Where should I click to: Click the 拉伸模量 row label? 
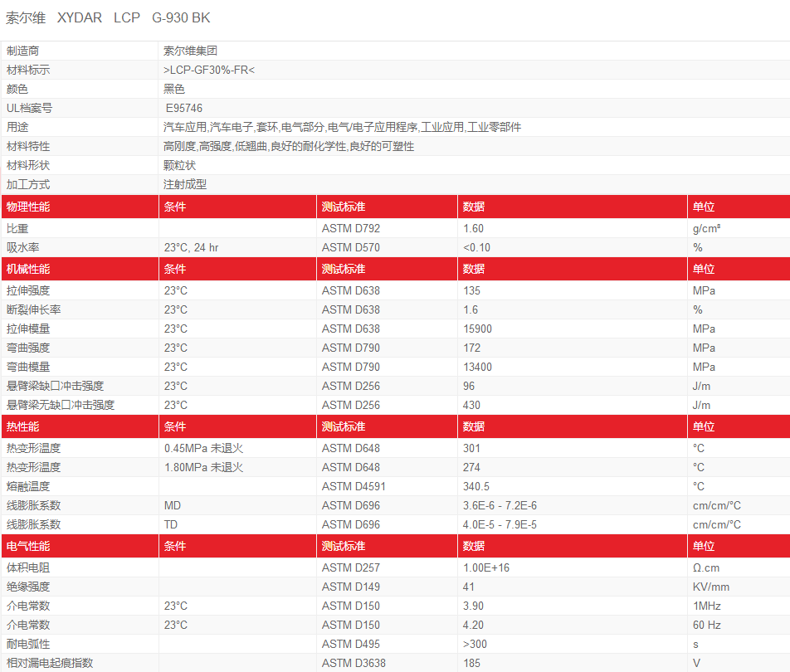[28, 329]
